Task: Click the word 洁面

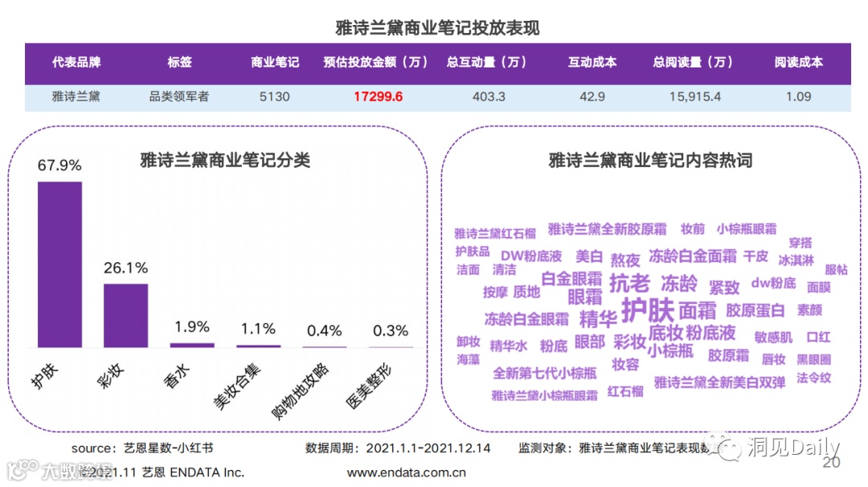Action: 468,269
